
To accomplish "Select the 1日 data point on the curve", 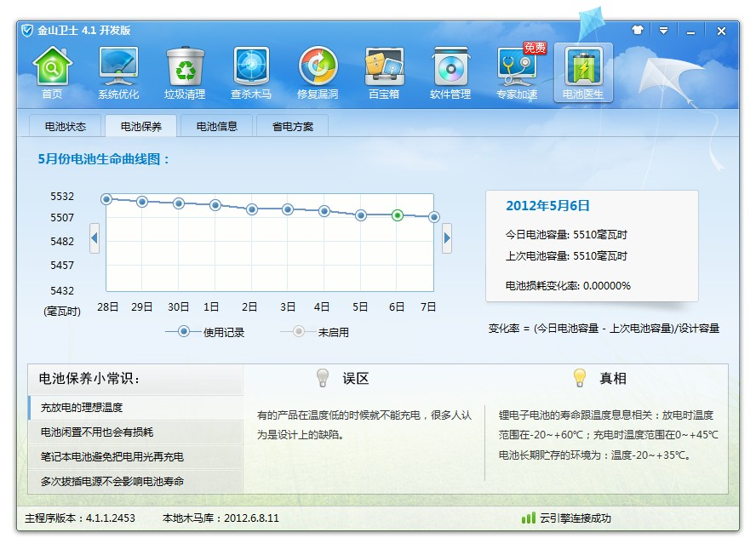I will pyautogui.click(x=215, y=205).
